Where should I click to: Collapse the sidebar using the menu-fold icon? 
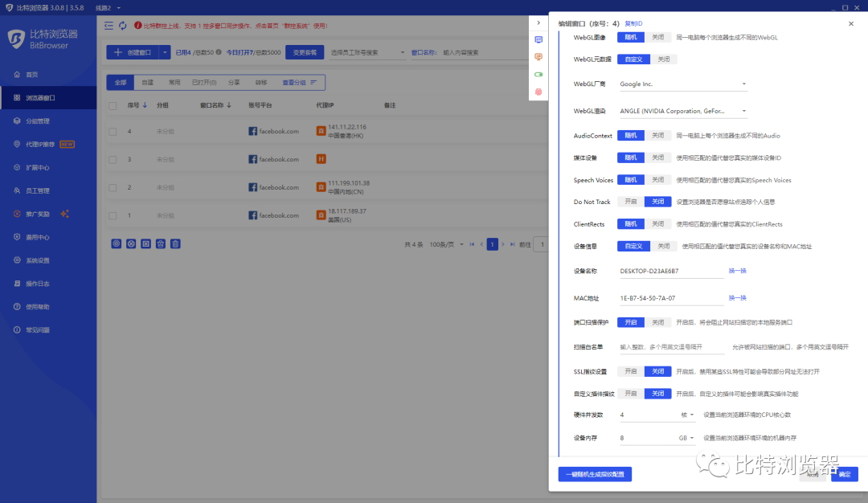108,26
